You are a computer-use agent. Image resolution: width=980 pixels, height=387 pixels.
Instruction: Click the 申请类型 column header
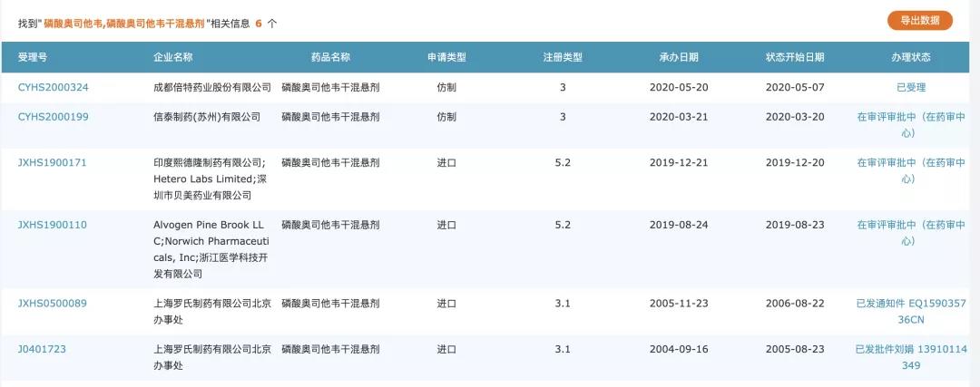(446, 57)
